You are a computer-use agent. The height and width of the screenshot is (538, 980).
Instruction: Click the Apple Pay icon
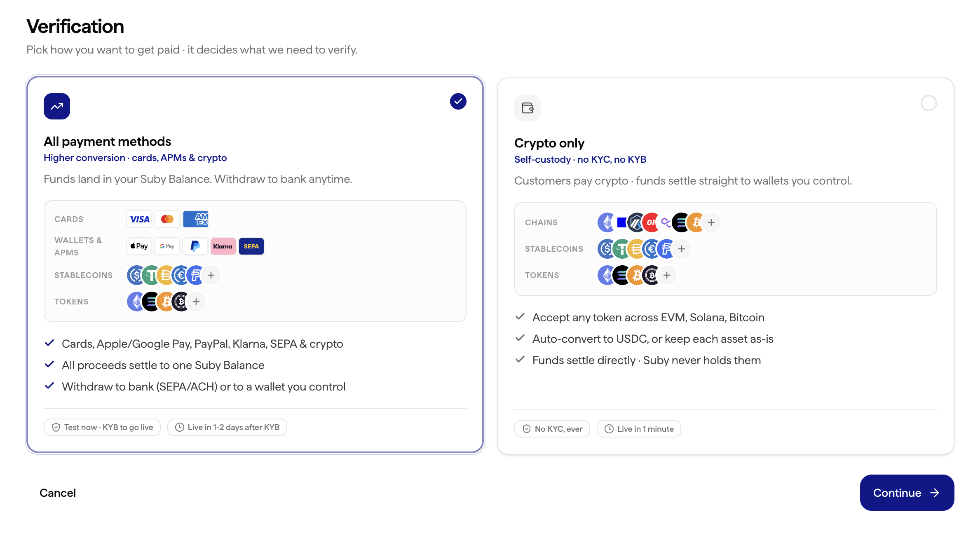(x=139, y=246)
